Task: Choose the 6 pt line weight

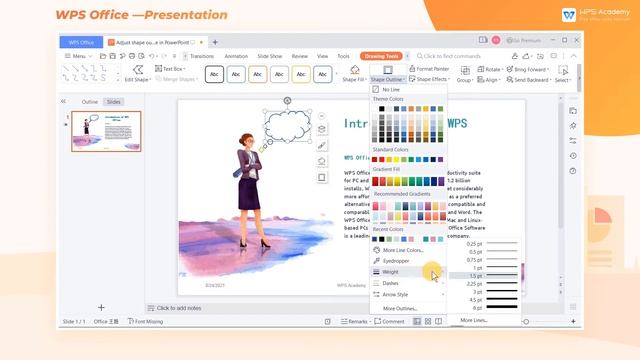Action: click(x=484, y=308)
